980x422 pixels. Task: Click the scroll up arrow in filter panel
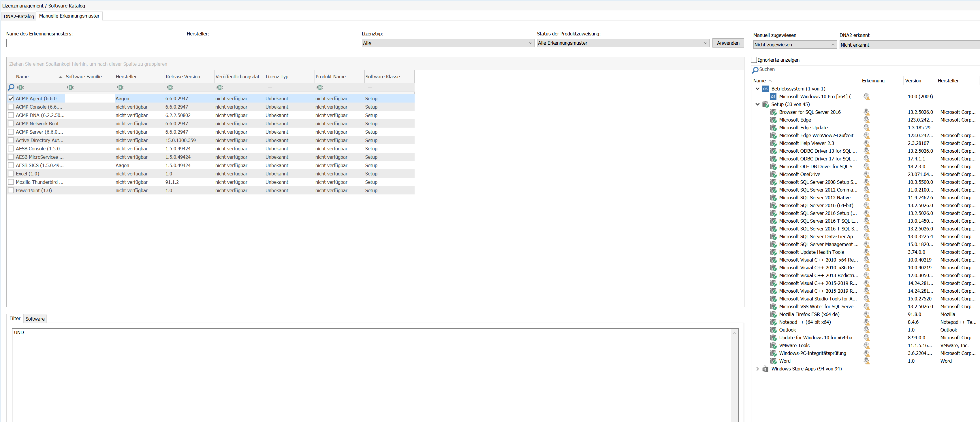[x=734, y=333]
